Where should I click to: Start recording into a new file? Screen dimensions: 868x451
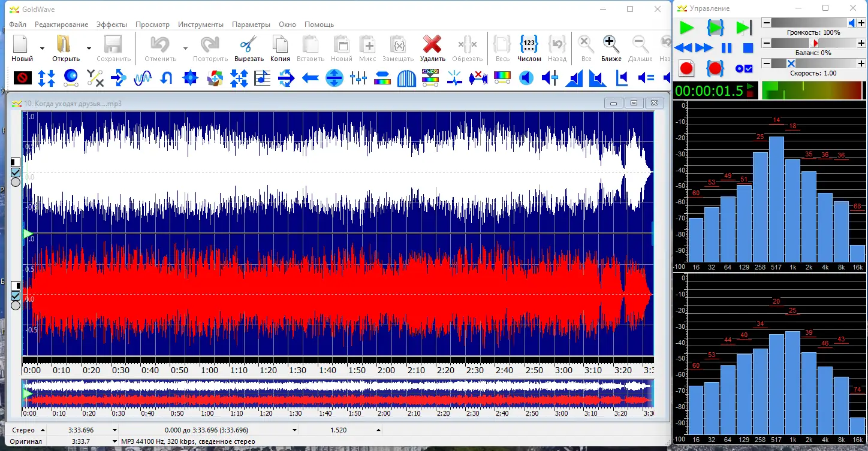click(x=686, y=68)
